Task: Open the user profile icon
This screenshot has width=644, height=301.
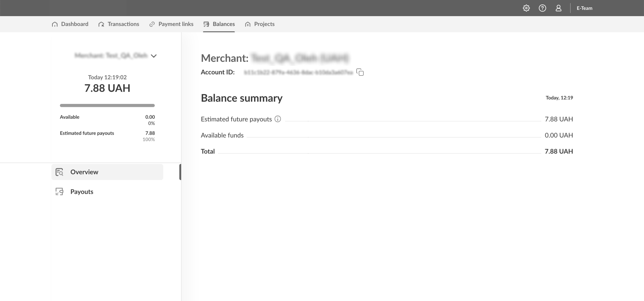Action: pos(558,8)
